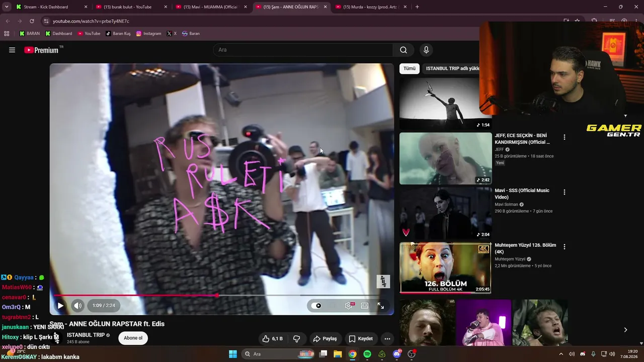Open the ISTANBUL TRIP channel link
644x362 pixels.
86,335
